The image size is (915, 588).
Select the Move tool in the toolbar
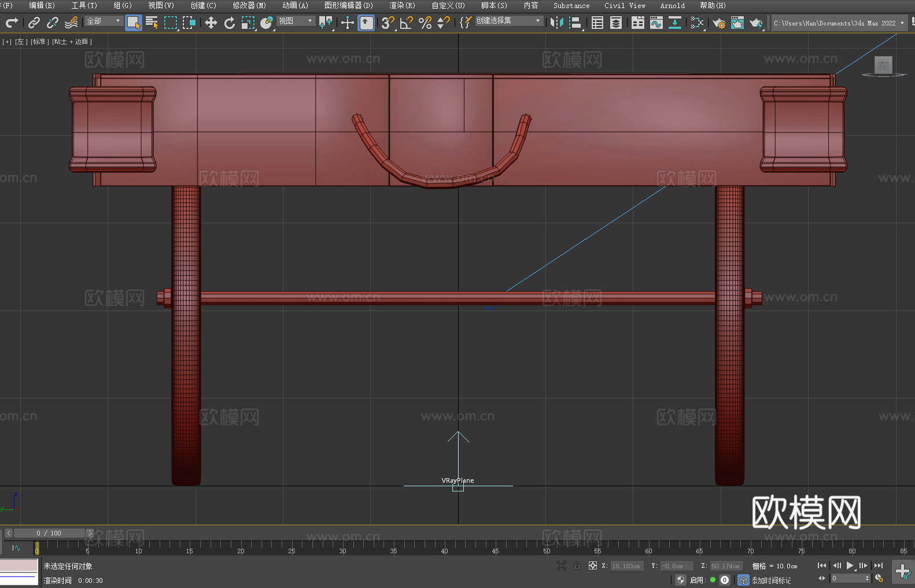pos(211,23)
